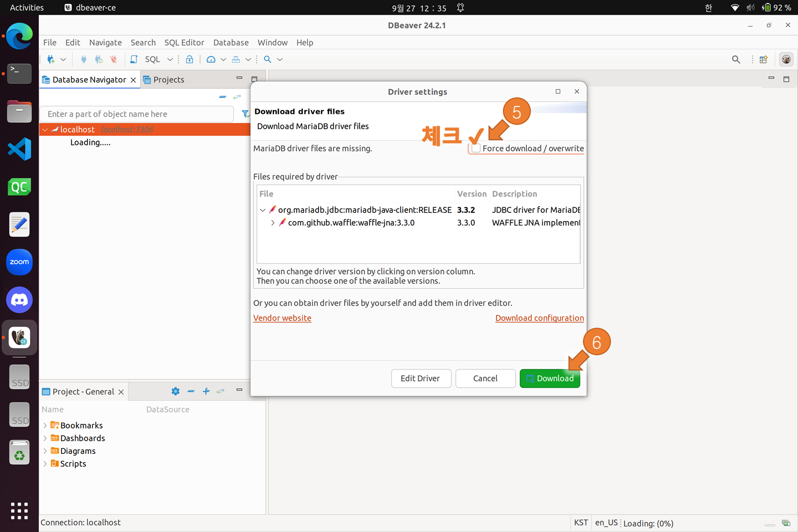Image resolution: width=798 pixels, height=532 pixels.
Task: Open the SQL editor dropdown arrow
Action: coord(170,59)
